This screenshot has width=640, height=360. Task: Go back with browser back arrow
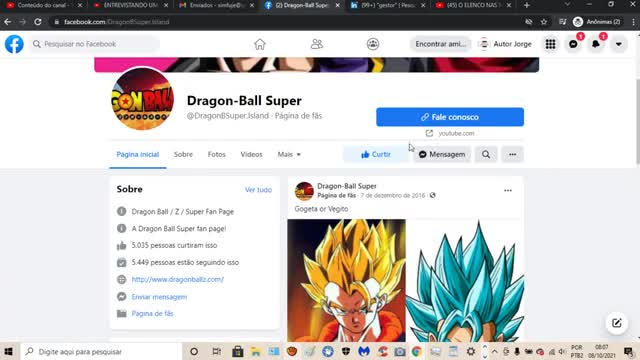(x=8, y=22)
